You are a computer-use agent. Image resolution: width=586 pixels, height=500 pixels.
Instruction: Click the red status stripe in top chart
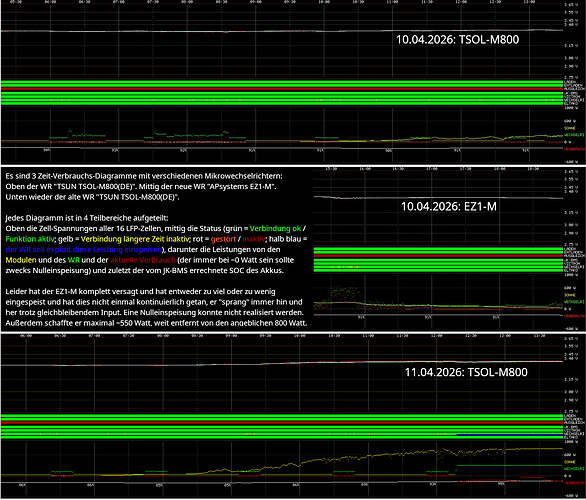[x=282, y=90]
